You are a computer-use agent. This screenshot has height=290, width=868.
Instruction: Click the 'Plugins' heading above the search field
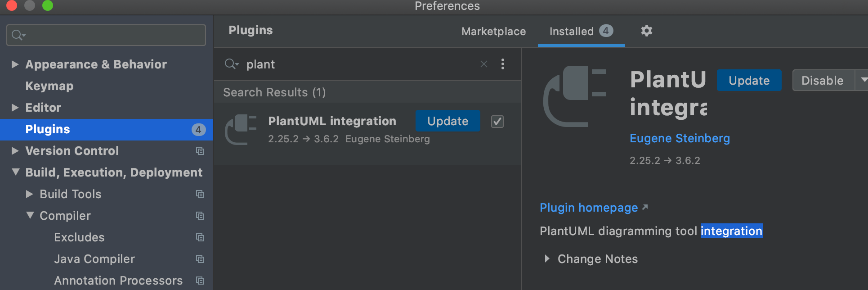point(251,30)
